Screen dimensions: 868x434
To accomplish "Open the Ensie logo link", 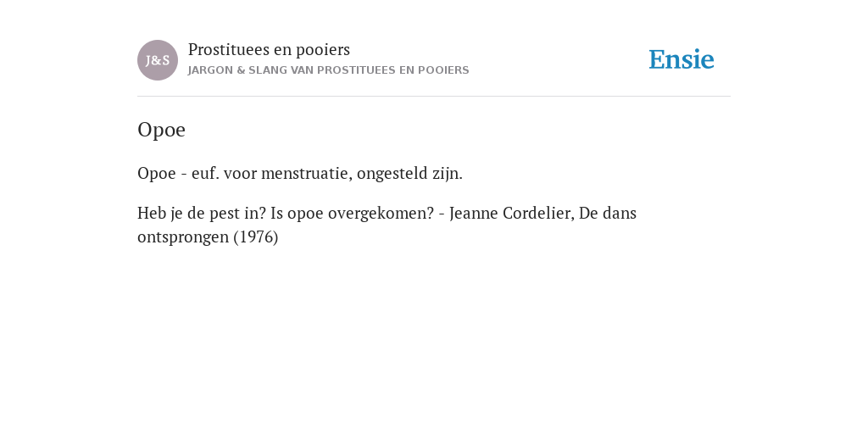I will pos(682,59).
